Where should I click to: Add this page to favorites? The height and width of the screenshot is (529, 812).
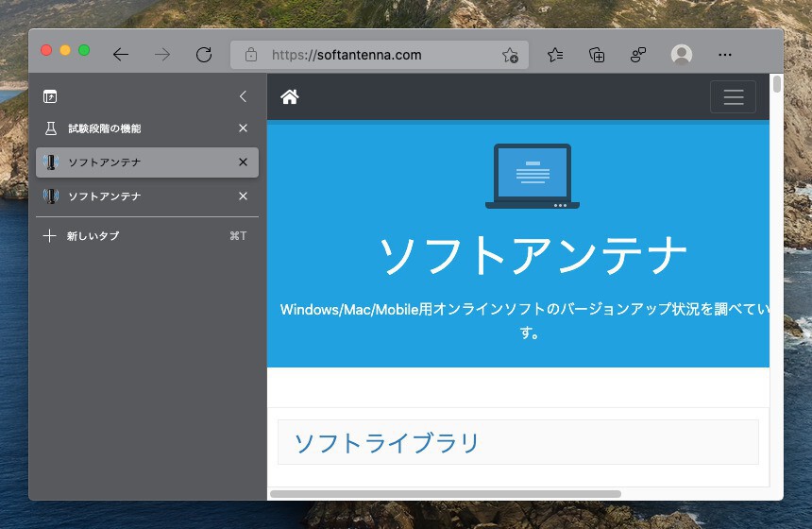510,55
